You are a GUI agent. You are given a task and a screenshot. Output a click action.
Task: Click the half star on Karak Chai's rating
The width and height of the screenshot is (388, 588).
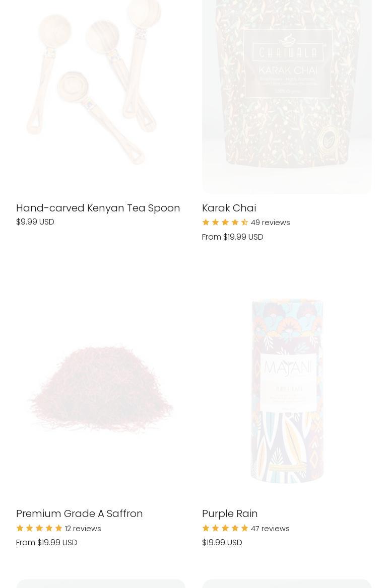(x=245, y=223)
